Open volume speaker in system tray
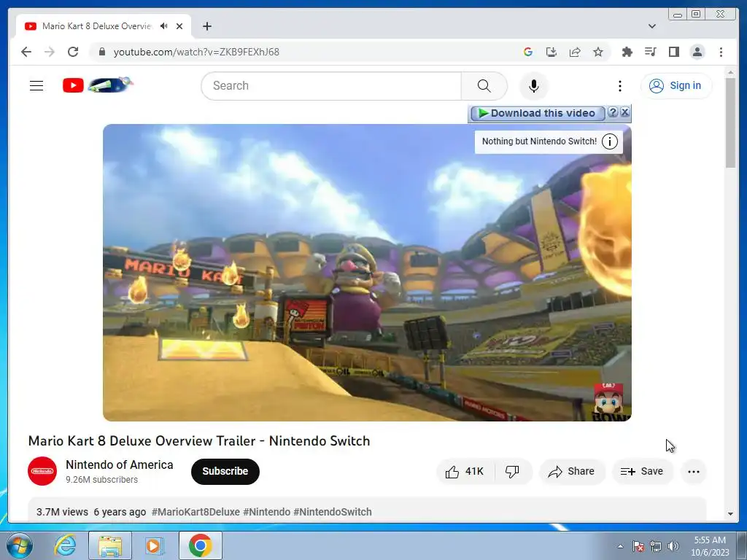 [673, 546]
